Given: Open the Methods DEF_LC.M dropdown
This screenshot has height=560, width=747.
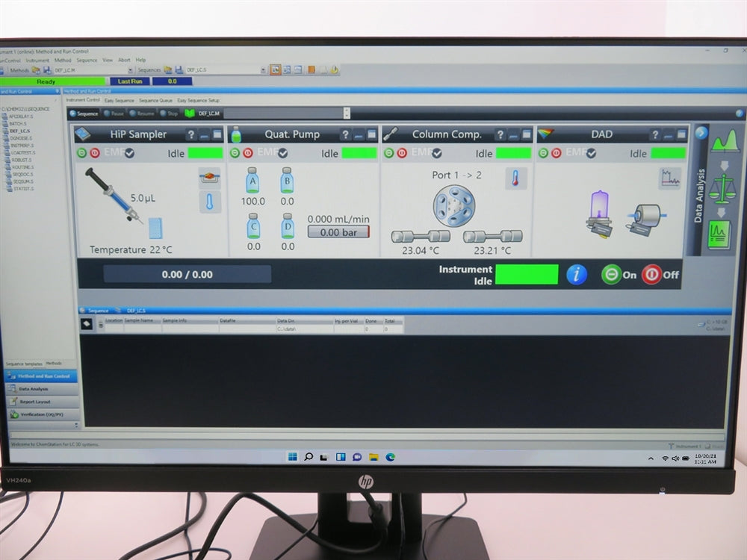Looking at the screenshot, I should point(131,70).
